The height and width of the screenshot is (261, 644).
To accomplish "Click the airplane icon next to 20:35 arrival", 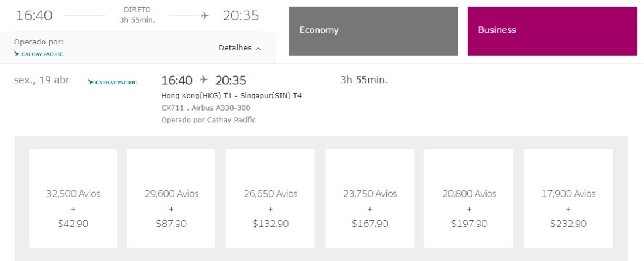I will 205,16.
